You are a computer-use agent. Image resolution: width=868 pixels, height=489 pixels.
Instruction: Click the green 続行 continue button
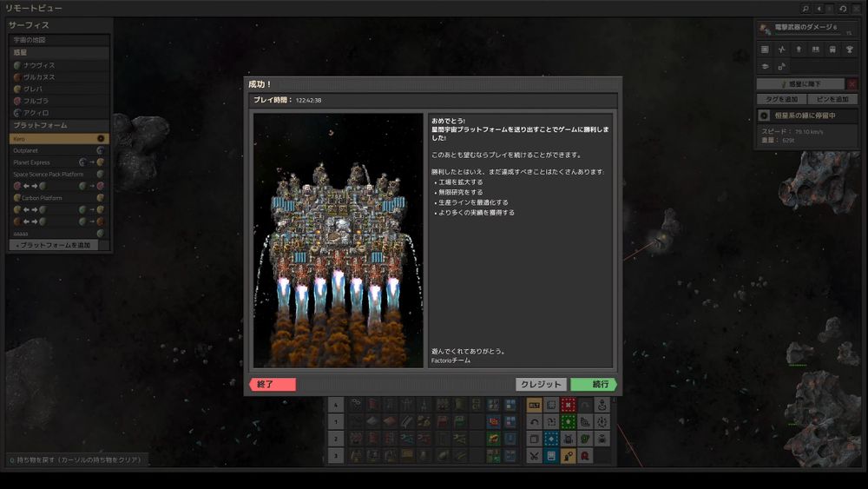(594, 384)
